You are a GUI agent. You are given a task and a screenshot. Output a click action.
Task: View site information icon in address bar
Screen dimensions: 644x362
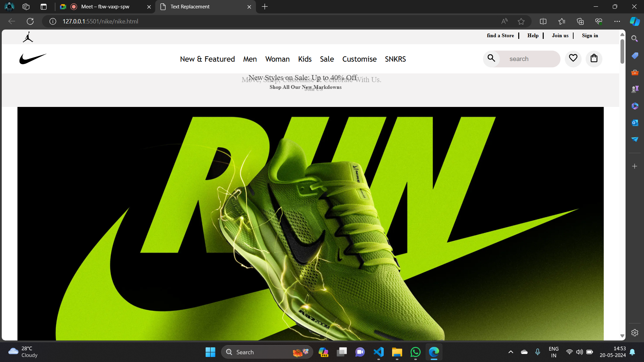[x=53, y=21]
